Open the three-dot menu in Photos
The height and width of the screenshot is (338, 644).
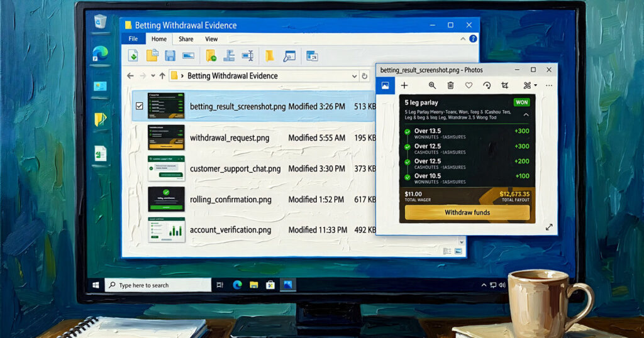(549, 85)
